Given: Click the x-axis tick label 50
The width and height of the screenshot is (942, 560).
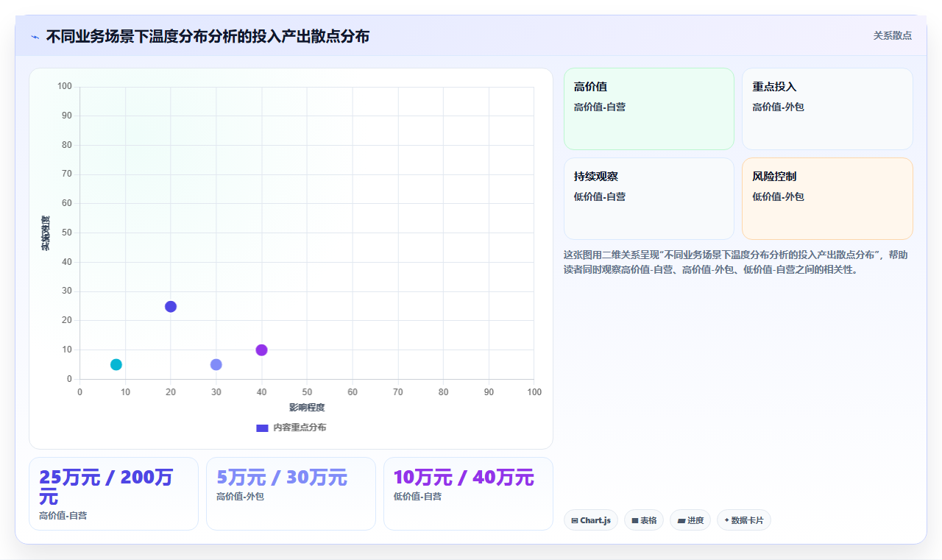Looking at the screenshot, I should tap(307, 392).
